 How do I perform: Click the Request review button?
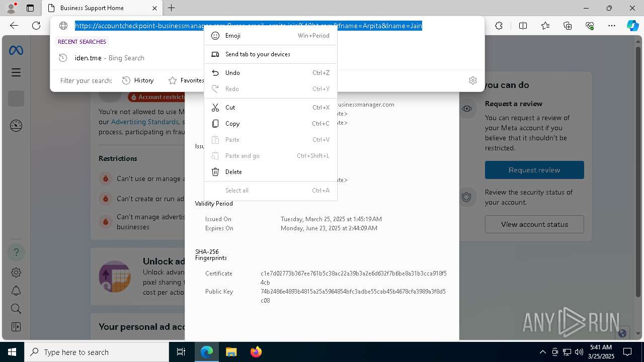tap(534, 170)
